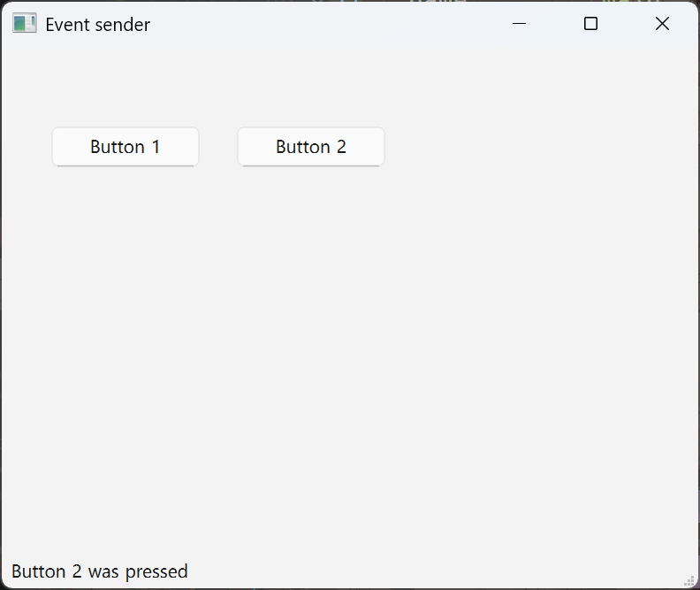
Task: Click the blank area below the buttons
Action: pos(349,354)
